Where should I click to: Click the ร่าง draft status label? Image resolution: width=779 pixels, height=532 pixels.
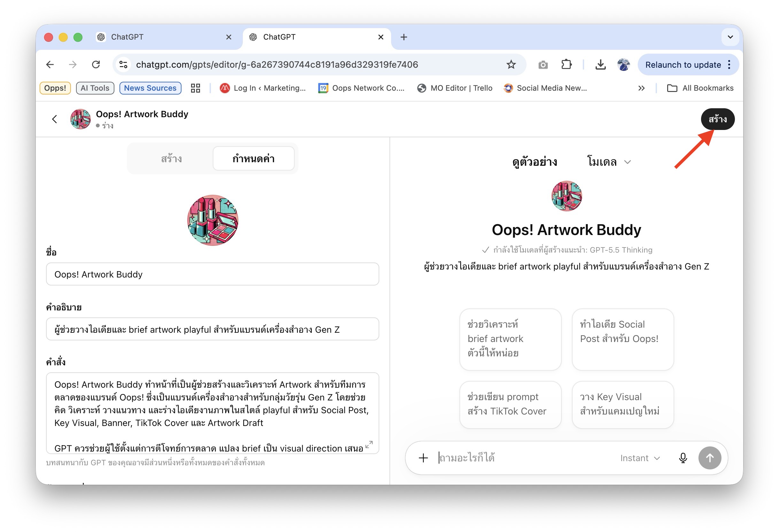pyautogui.click(x=104, y=126)
